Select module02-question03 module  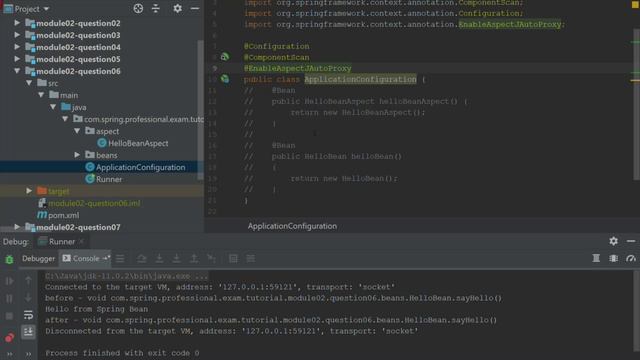(78, 35)
